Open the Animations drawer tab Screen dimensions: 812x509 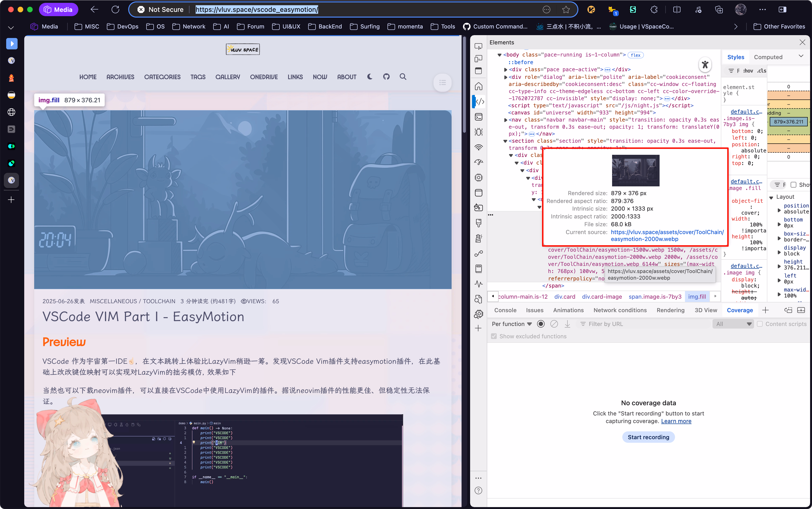tap(568, 310)
